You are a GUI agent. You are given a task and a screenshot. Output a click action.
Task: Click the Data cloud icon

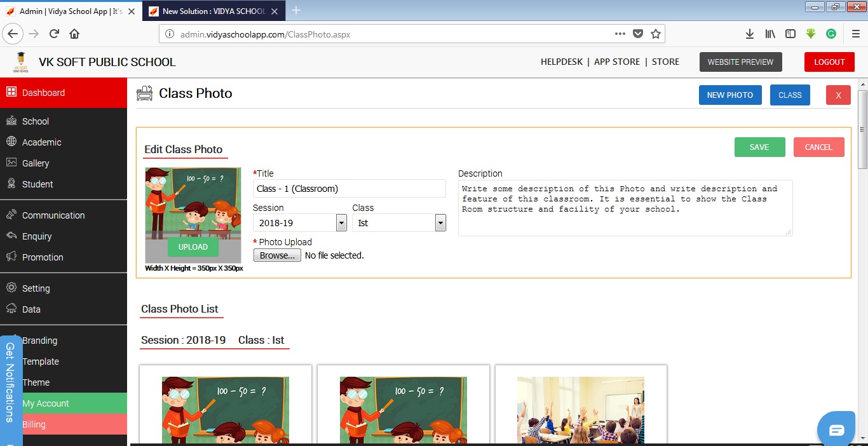[x=11, y=309]
